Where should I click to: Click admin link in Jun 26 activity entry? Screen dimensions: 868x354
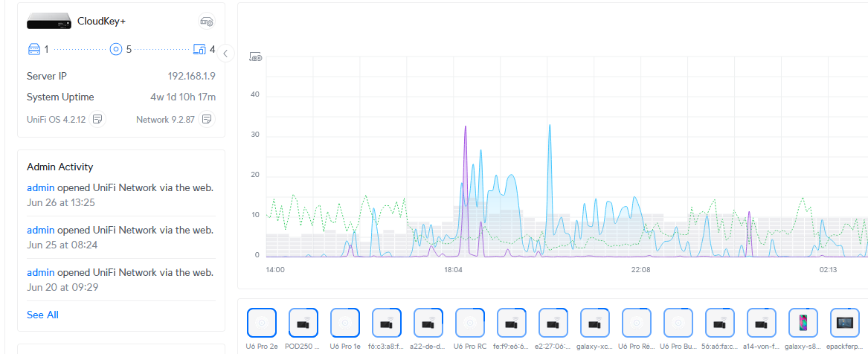[x=41, y=187]
